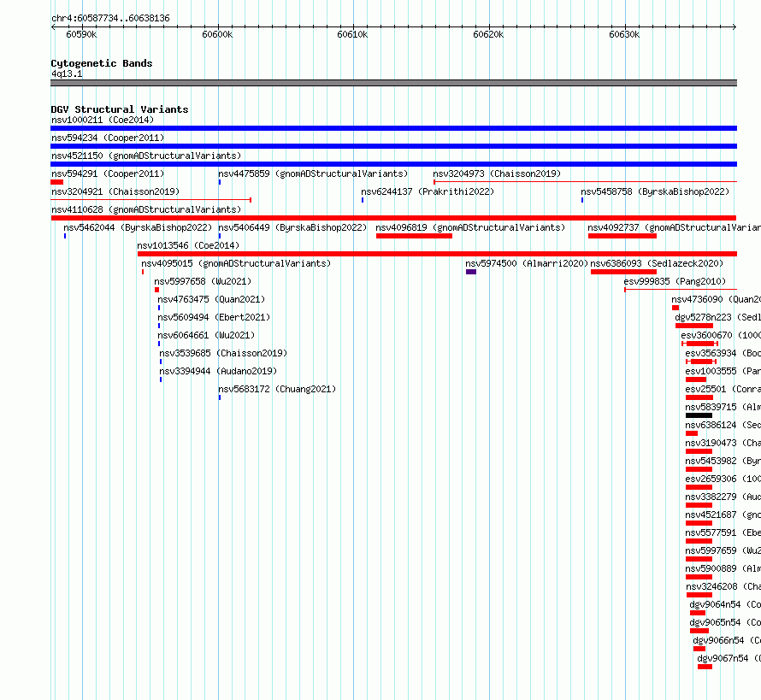Image resolution: width=761 pixels, height=700 pixels.
Task: Open the nsv3190473 variant label
Action: pos(723,443)
